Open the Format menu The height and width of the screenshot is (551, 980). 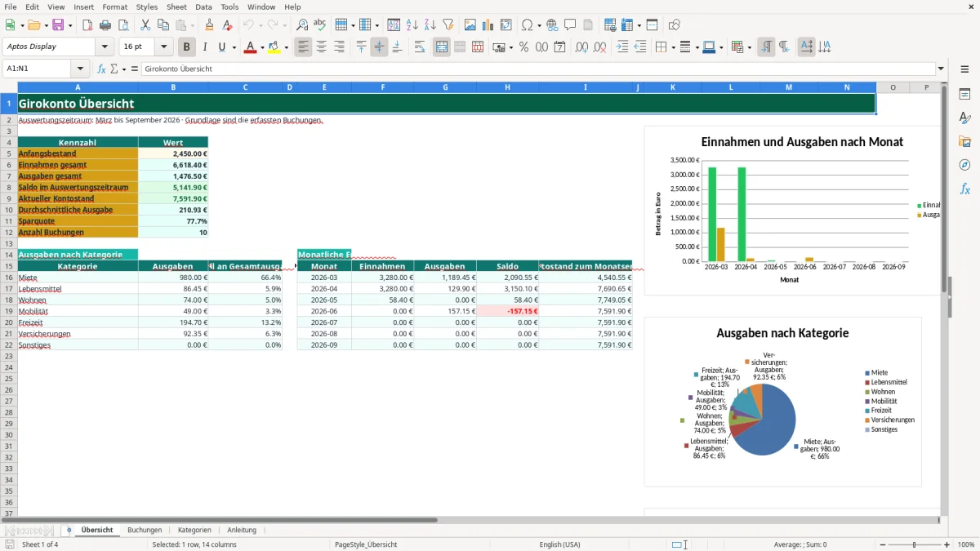tap(114, 7)
